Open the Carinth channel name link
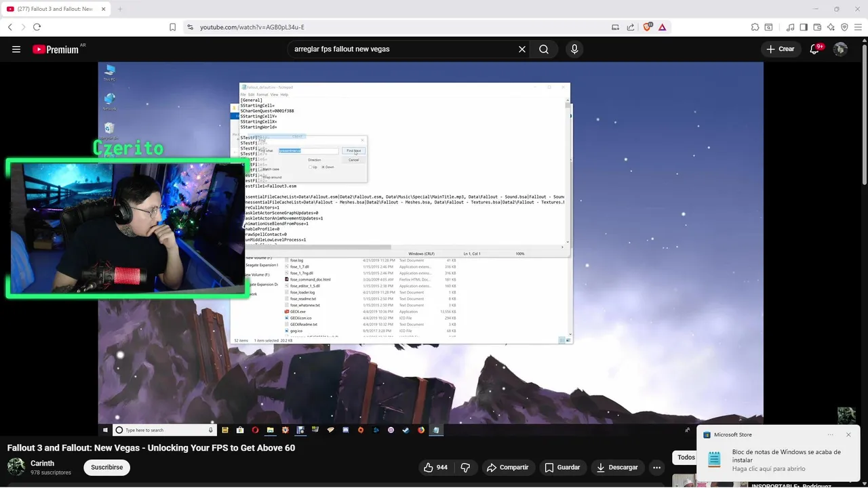 point(42,463)
